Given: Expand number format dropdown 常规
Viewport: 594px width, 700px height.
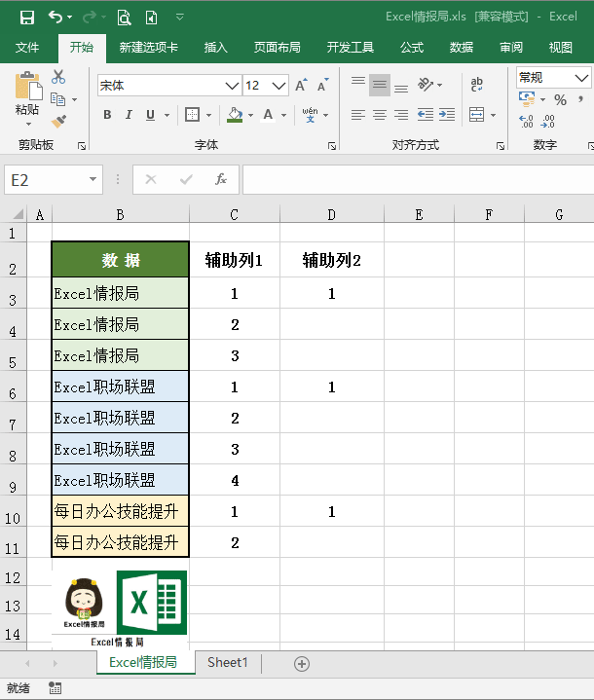Looking at the screenshot, I should pos(581,78).
